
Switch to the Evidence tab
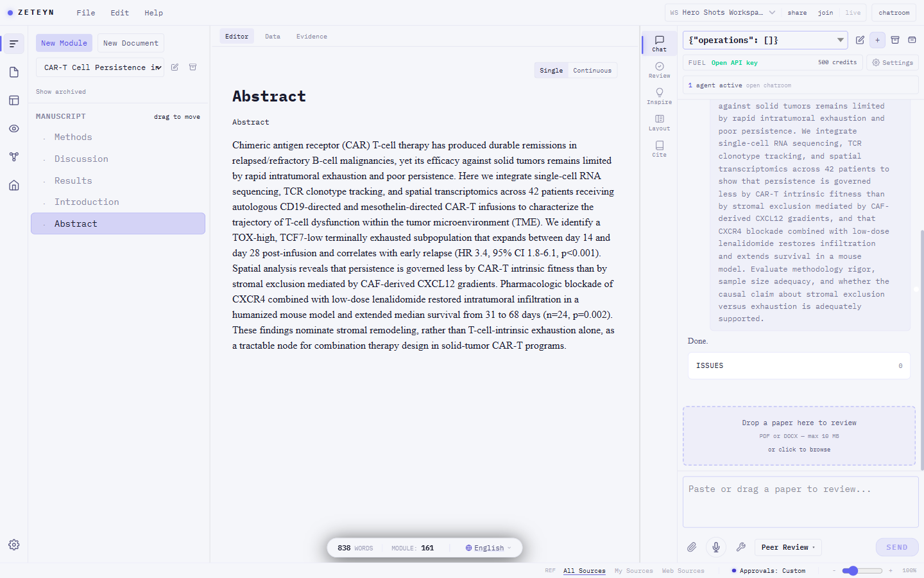click(x=312, y=37)
